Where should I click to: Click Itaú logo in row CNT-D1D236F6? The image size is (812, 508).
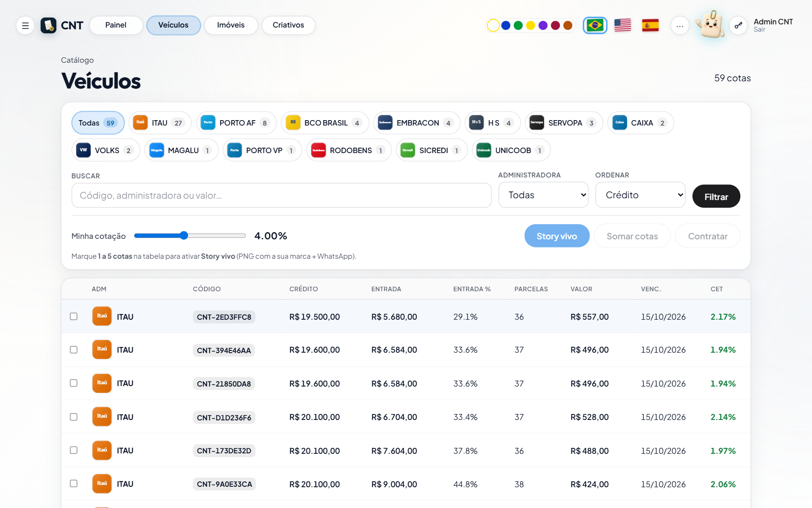point(102,416)
